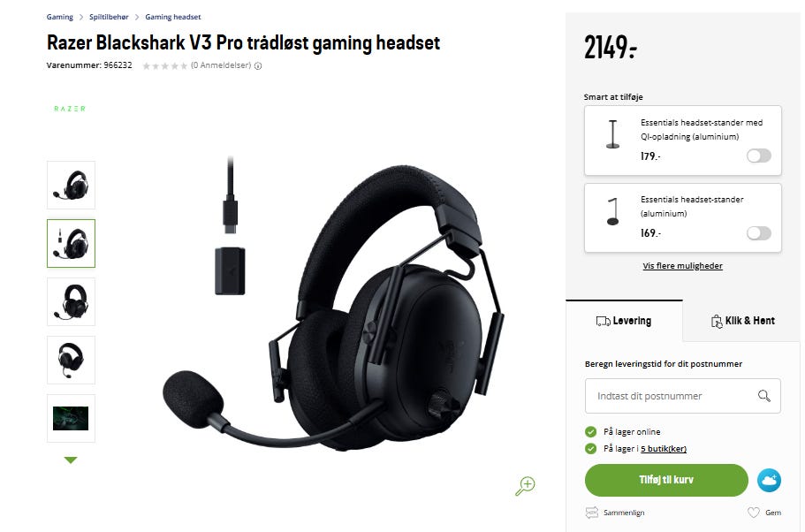Click the Razer brand logo
This screenshot has height=532, width=805.
(x=70, y=109)
